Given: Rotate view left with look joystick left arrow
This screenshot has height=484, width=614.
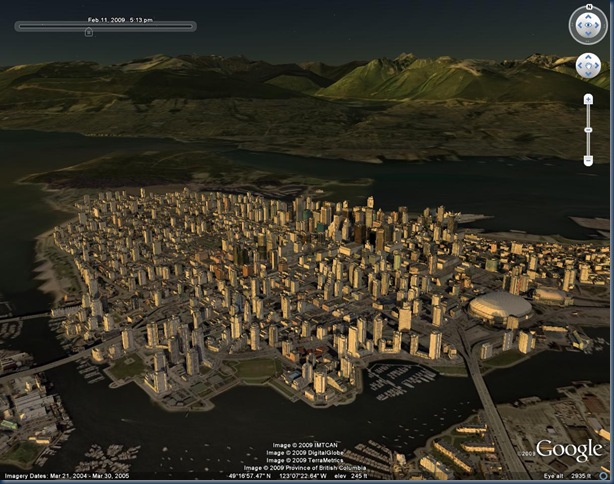Looking at the screenshot, I should tap(580, 25).
